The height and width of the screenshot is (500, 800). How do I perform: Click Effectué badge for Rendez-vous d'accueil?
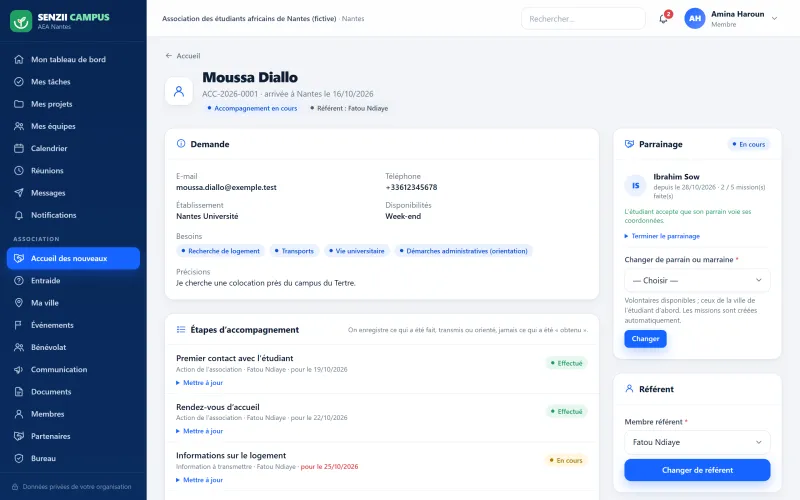[566, 411]
